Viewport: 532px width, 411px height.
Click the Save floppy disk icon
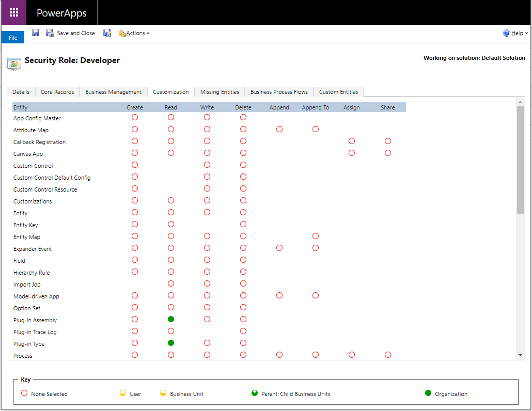(36, 33)
